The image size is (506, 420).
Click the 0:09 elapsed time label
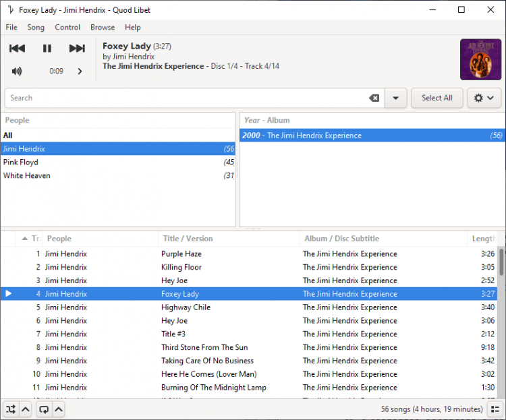pos(56,71)
